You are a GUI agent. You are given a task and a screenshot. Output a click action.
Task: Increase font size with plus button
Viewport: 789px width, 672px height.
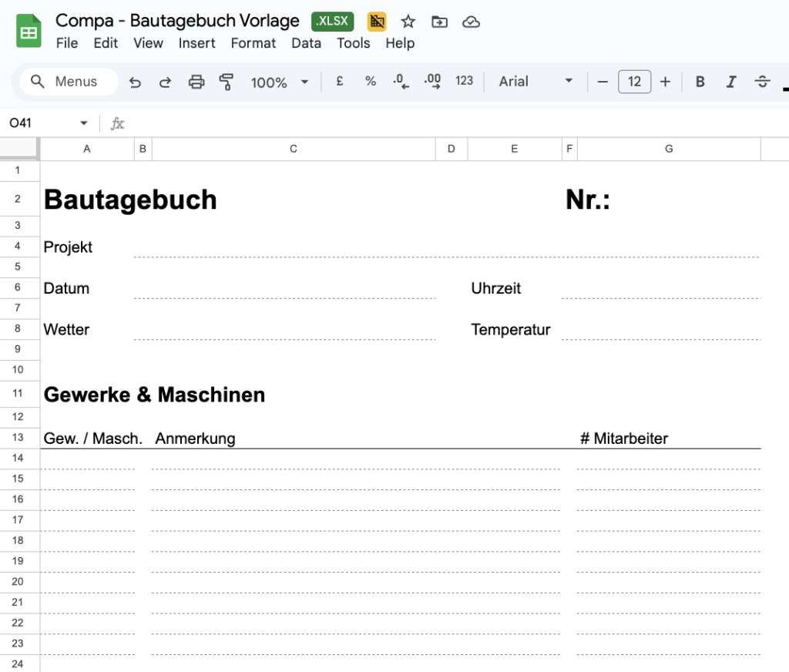pyautogui.click(x=666, y=82)
